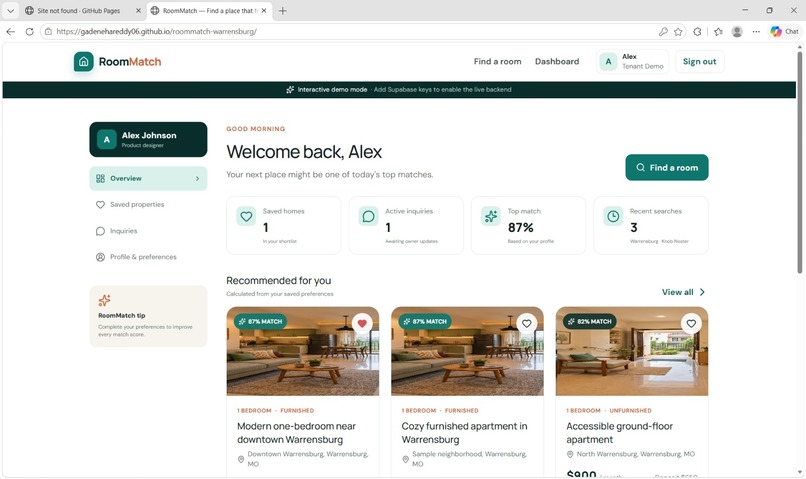Click location pin for North Warrensburg
The width and height of the screenshot is (806, 479).
570,454
